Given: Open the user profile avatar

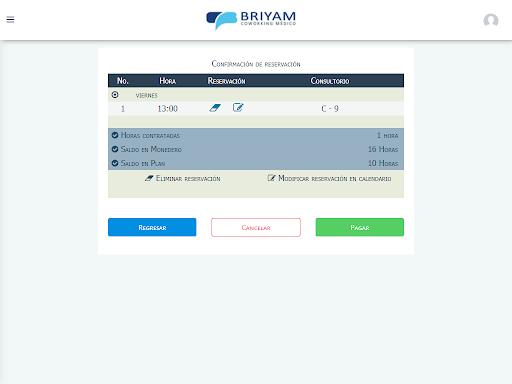Looking at the screenshot, I should click(491, 20).
